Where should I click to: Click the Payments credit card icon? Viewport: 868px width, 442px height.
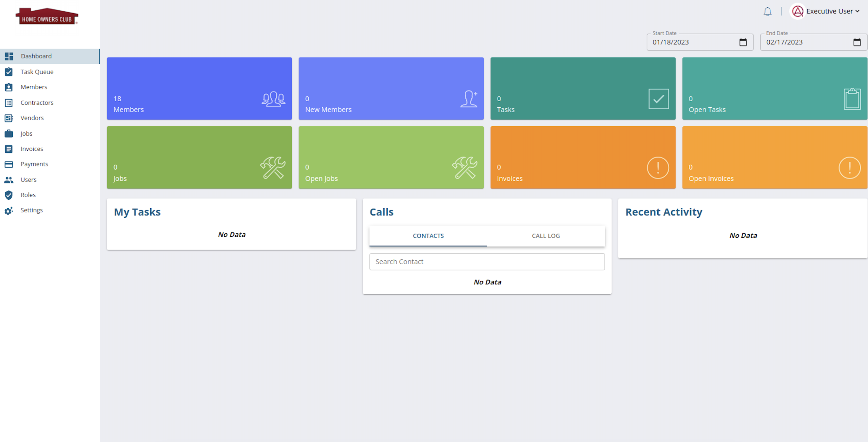[x=9, y=164]
